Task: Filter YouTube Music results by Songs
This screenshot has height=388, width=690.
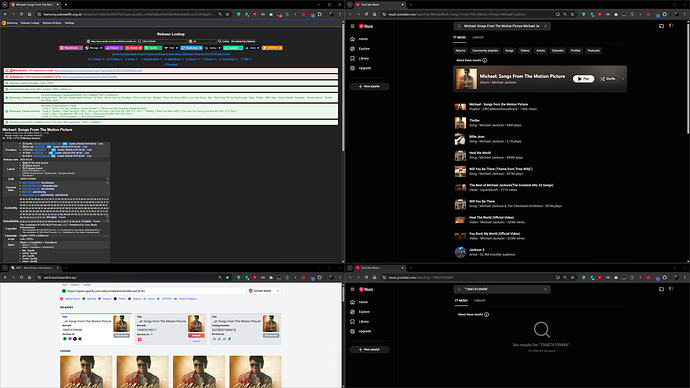Action: 509,51
